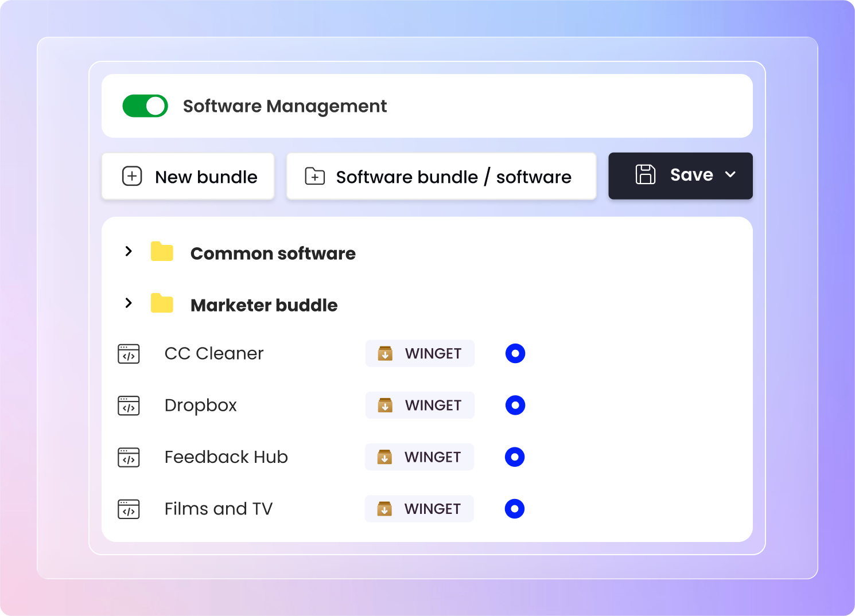This screenshot has width=855, height=616.
Task: Click the Feedback Hub code window icon
Action: 129,457
